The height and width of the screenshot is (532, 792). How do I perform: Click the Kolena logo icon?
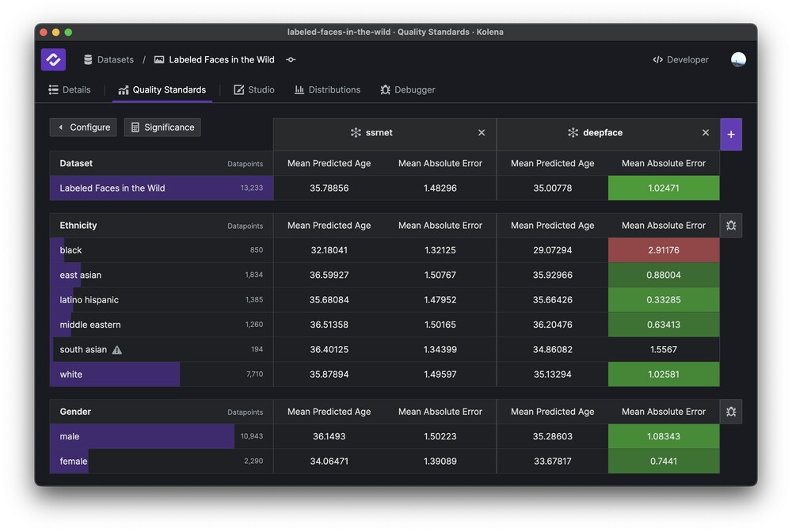[53, 59]
